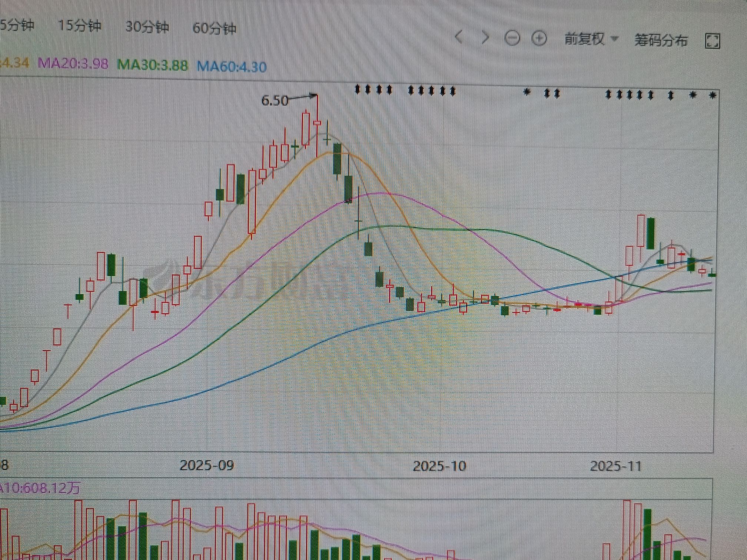The width and height of the screenshot is (747, 560).
Task: Open the 前复权 dropdown
Action: [x=585, y=39]
